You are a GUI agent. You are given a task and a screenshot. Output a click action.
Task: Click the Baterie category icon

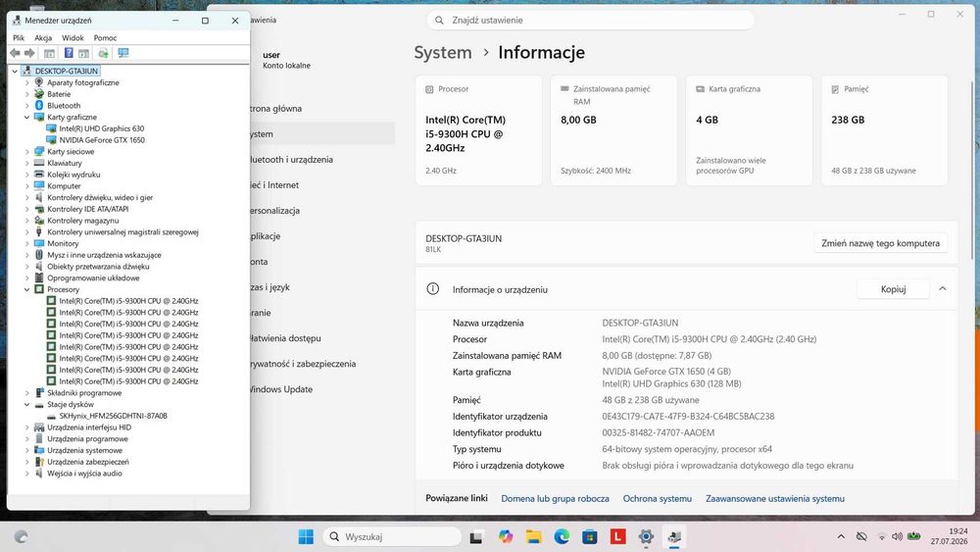pos(39,94)
